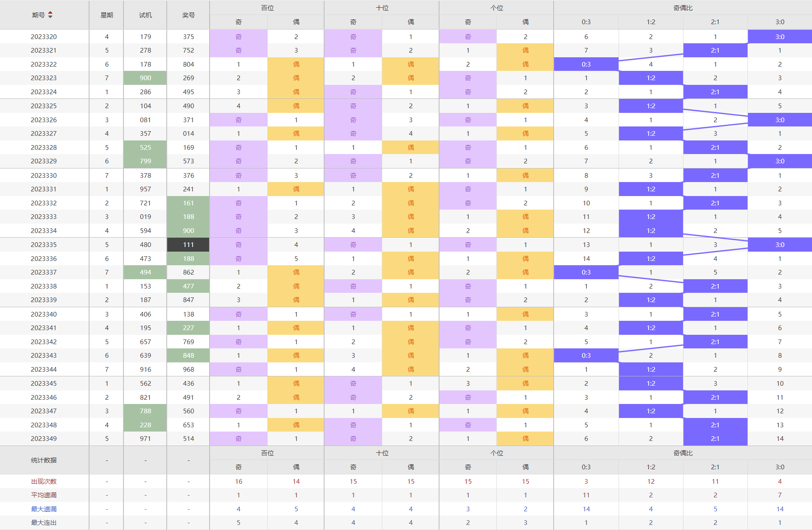The height and width of the screenshot is (530, 812).
Task: Open the blue 最大遗漏 row label
Action: coord(44,509)
